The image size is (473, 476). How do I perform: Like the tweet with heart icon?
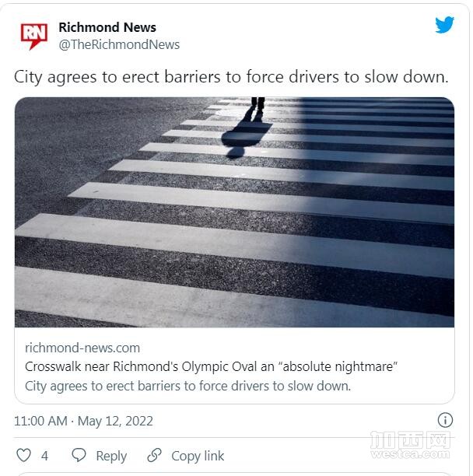point(23,455)
